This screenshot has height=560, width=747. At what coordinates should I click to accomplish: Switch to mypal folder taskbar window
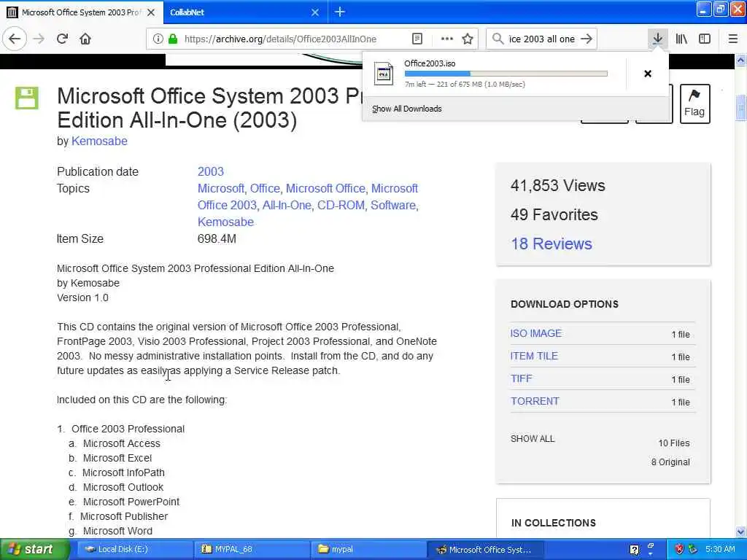(368, 549)
